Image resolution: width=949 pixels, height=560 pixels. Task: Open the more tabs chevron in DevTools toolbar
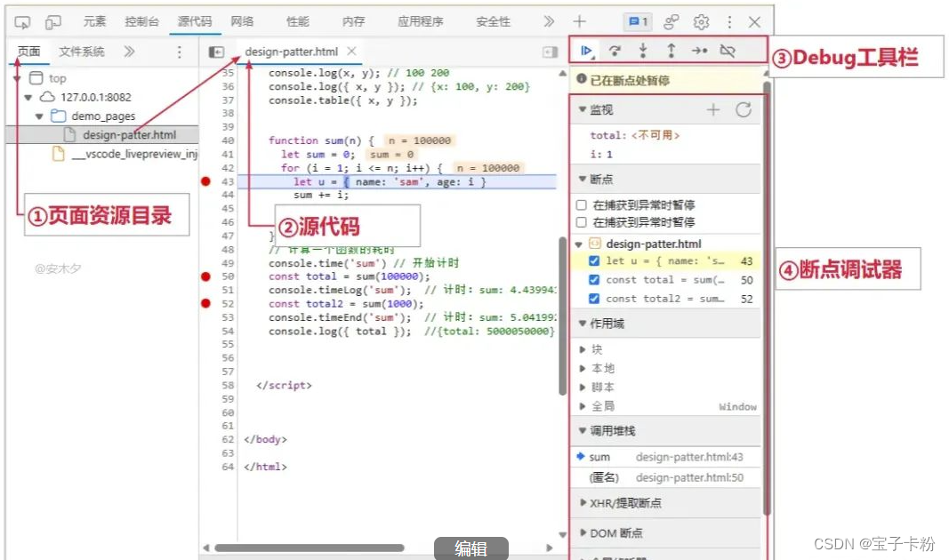549,21
